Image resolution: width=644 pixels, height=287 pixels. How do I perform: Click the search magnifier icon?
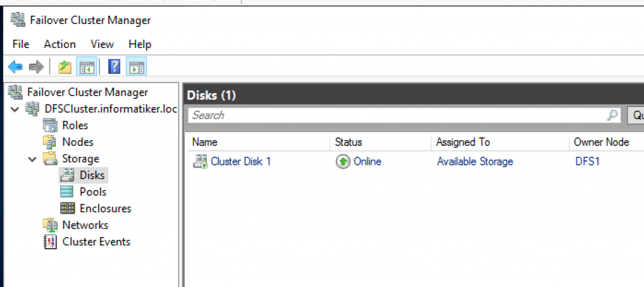click(613, 116)
